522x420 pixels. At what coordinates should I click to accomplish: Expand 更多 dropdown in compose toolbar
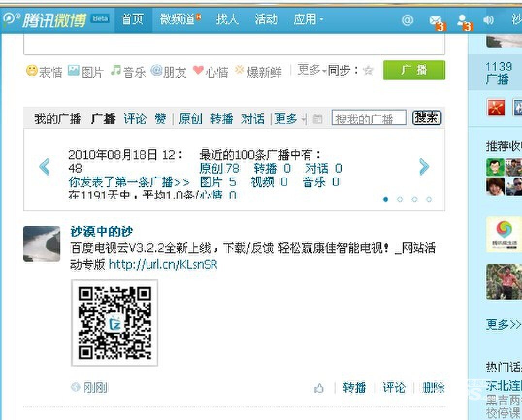pos(311,70)
